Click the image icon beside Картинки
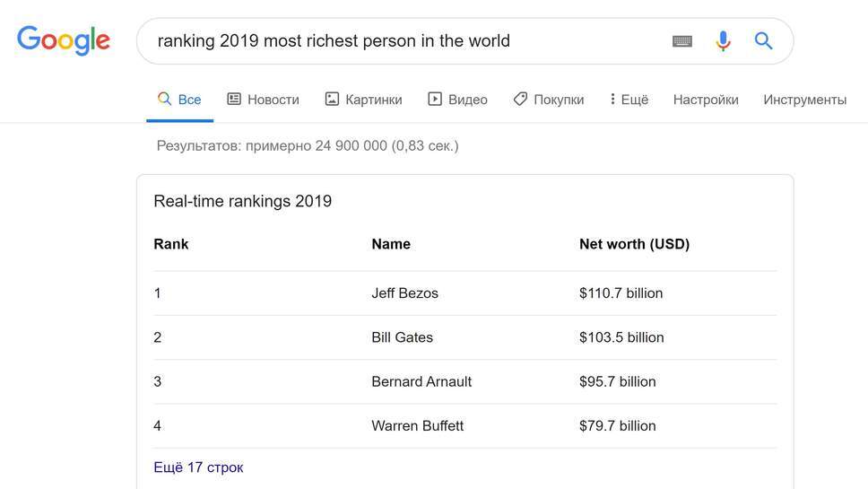This screenshot has height=489, width=868. 332,100
